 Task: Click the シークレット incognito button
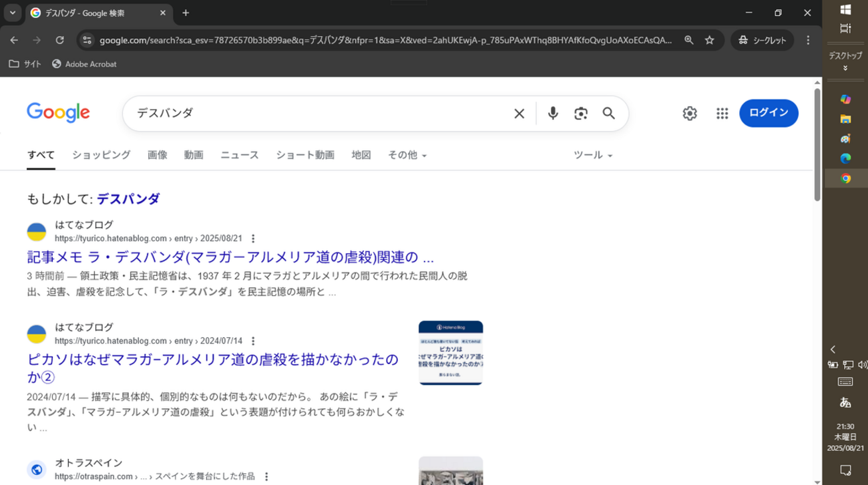[x=763, y=40]
